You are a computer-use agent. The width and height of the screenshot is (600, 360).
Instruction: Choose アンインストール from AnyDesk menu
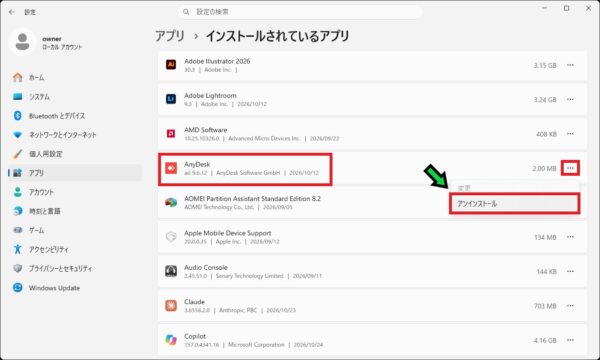click(515, 204)
